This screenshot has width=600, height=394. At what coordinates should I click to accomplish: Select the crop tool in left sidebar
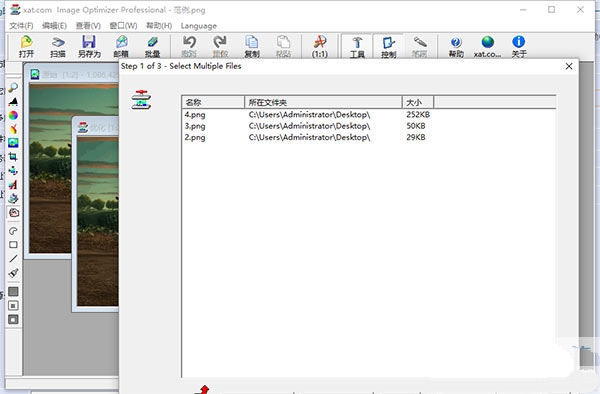(13, 156)
